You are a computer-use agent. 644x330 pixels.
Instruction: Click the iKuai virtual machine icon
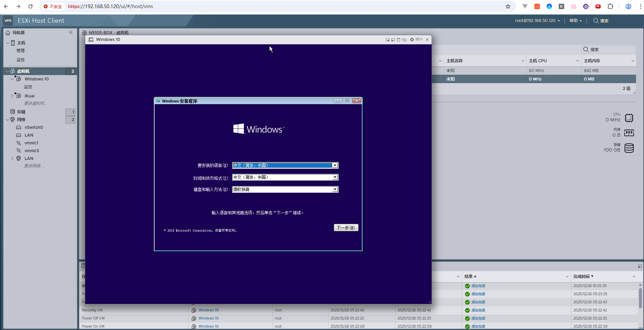coord(19,96)
